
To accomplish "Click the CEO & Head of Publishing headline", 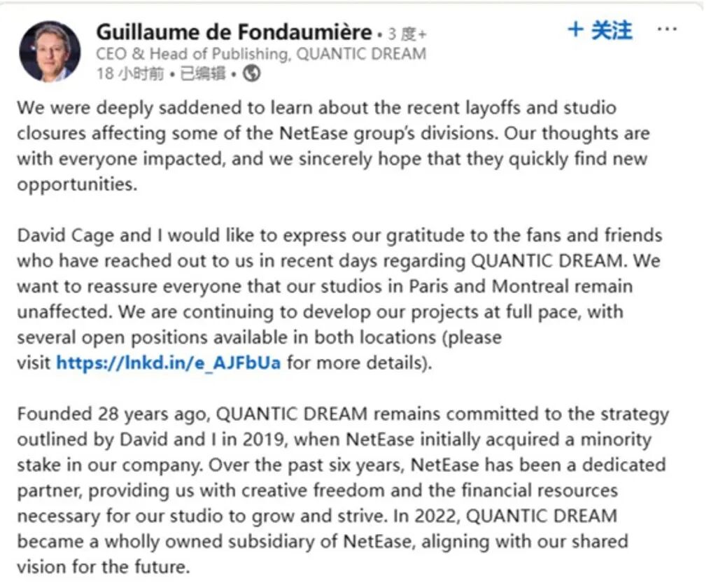I will click(260, 54).
